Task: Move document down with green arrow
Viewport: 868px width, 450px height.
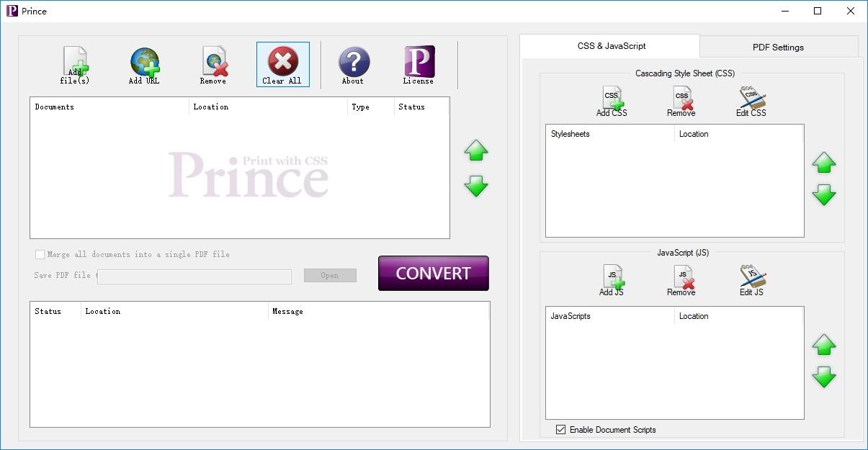Action: click(476, 186)
